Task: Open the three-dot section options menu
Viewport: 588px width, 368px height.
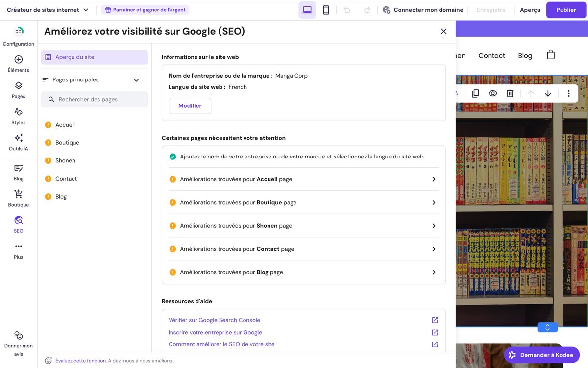Action: 568,93
